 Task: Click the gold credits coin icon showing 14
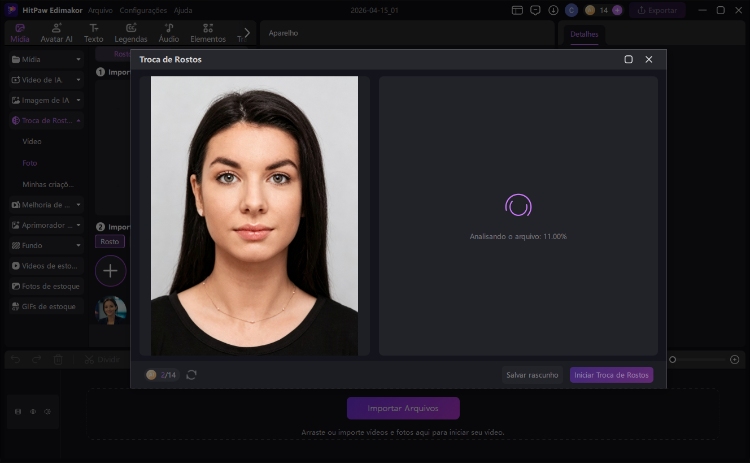[x=590, y=10]
